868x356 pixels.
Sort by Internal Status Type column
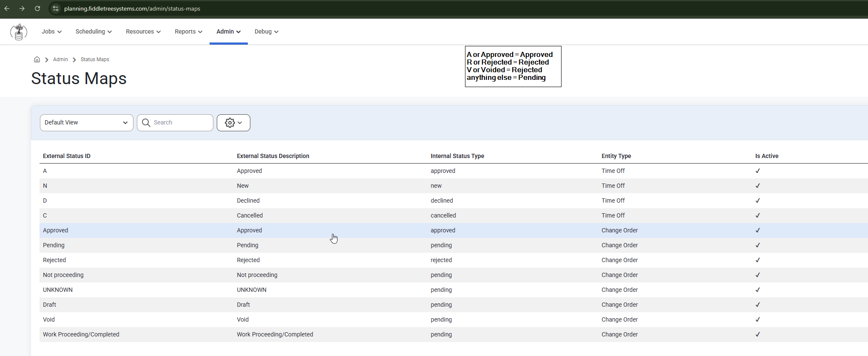[457, 156]
